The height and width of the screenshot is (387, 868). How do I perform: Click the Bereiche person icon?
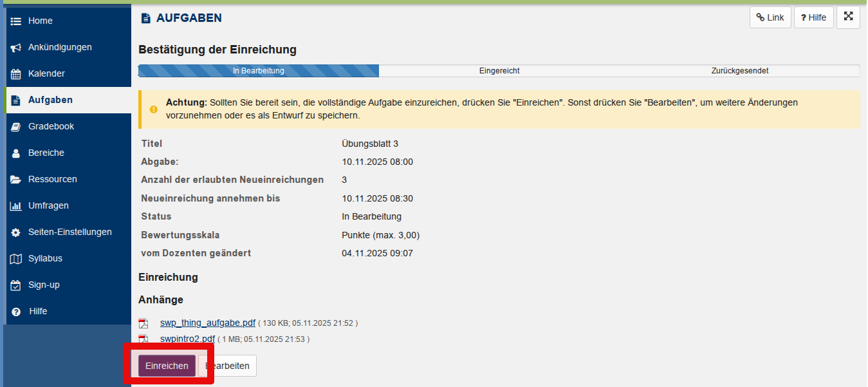pyautogui.click(x=16, y=153)
